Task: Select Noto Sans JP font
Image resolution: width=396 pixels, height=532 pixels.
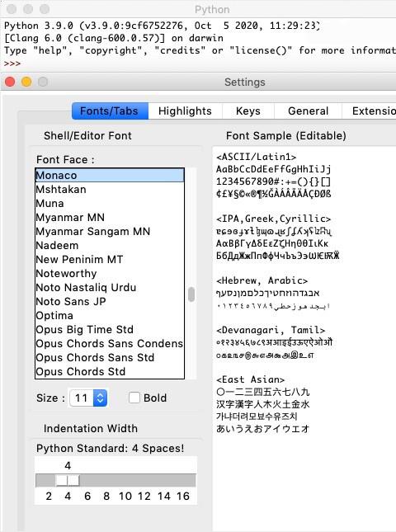Action: (110, 301)
